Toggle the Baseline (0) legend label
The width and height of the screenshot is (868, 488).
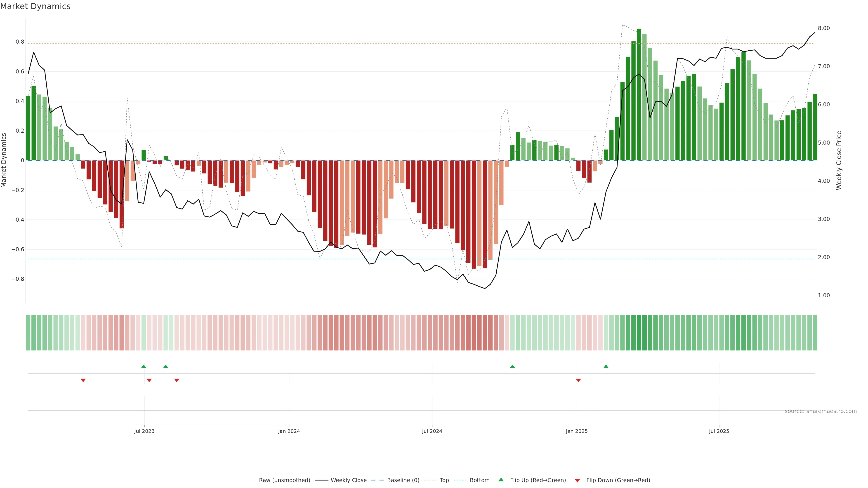pos(403,480)
